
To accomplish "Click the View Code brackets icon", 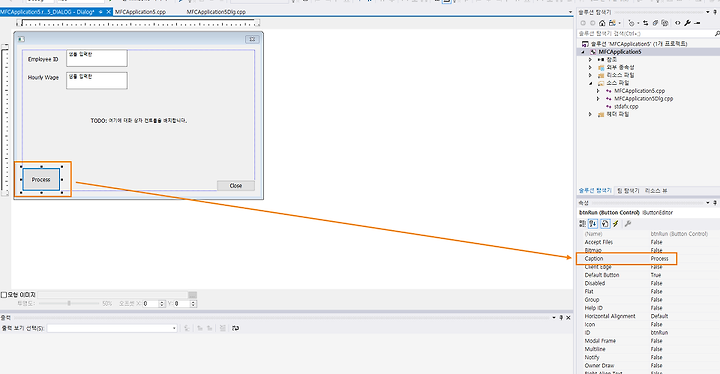I will coord(677,23).
